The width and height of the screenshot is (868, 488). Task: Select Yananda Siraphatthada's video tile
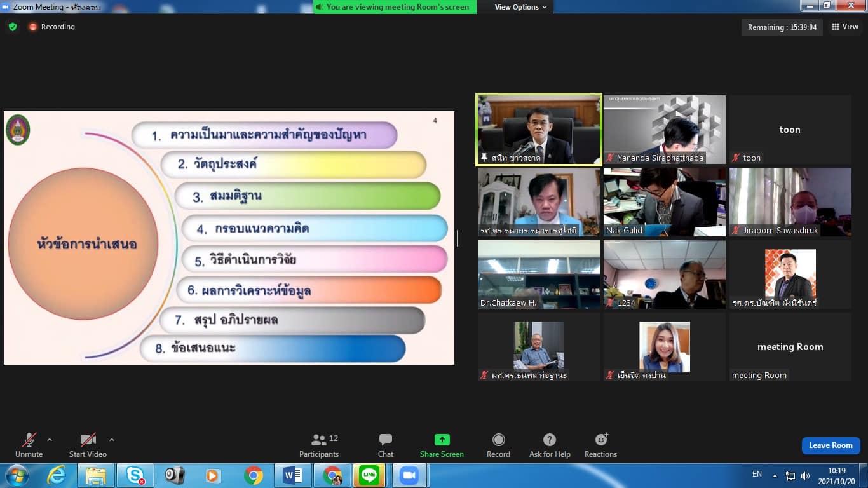coord(664,130)
